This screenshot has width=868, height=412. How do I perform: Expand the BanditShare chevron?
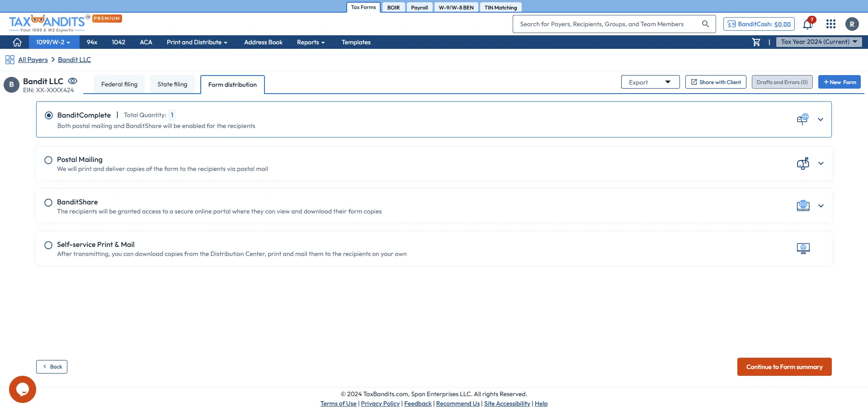click(x=821, y=206)
